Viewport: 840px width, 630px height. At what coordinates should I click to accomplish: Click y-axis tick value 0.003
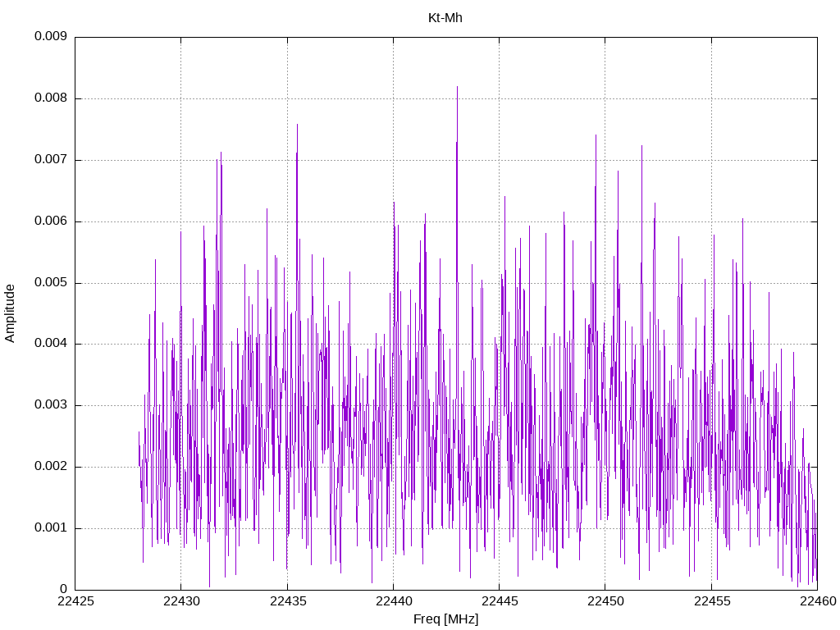[51, 405]
